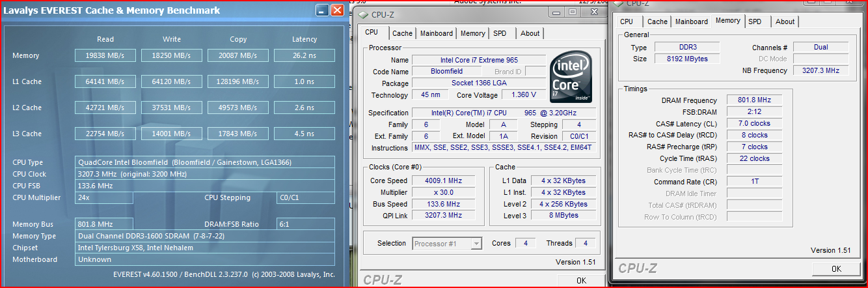Click the NB Frequency value 3207.3 MHz
Screen dimensions: 868x288
821,70
